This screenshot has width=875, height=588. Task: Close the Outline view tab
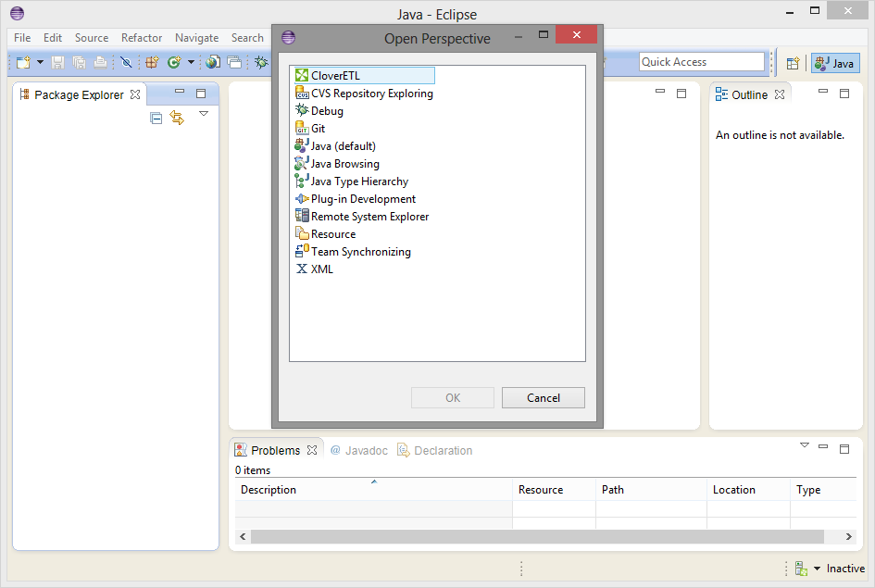point(780,94)
